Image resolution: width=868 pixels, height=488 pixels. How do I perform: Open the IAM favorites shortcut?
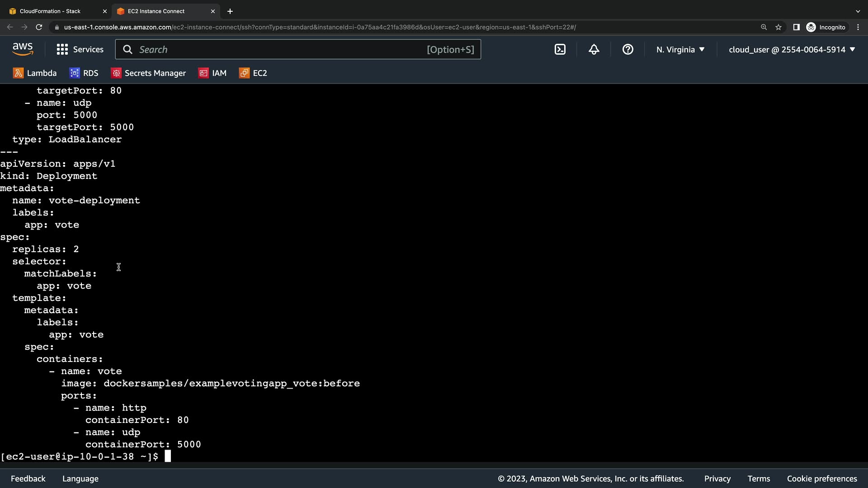tap(212, 73)
